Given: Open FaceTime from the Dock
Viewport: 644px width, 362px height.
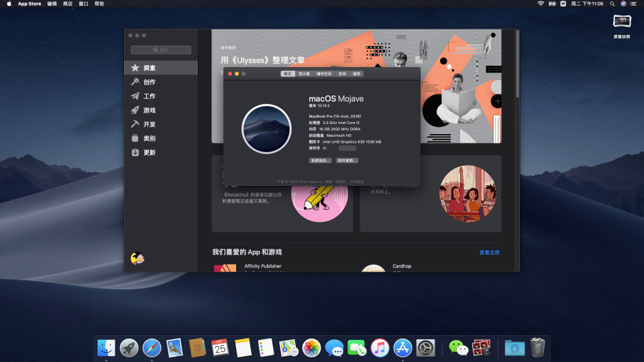Looking at the screenshot, I should (x=357, y=348).
